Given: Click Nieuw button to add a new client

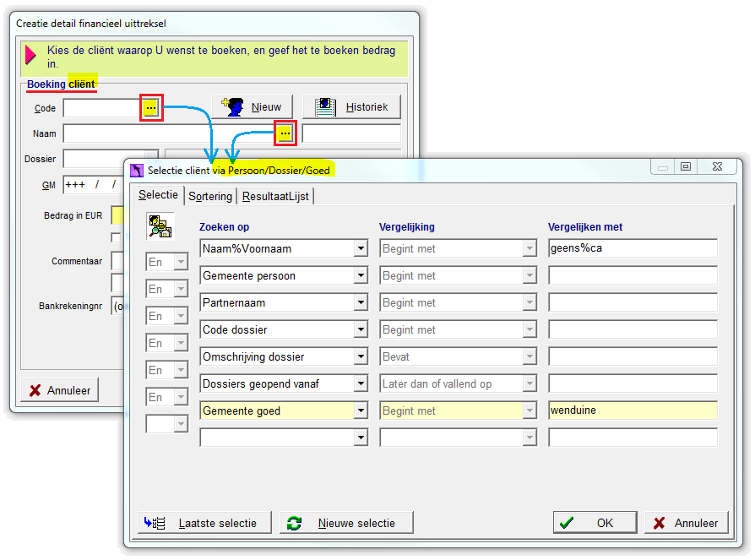Looking at the screenshot, I should pos(252,106).
